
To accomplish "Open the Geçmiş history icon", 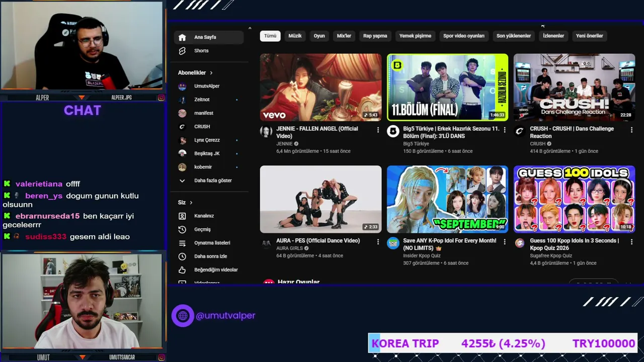I will click(182, 229).
